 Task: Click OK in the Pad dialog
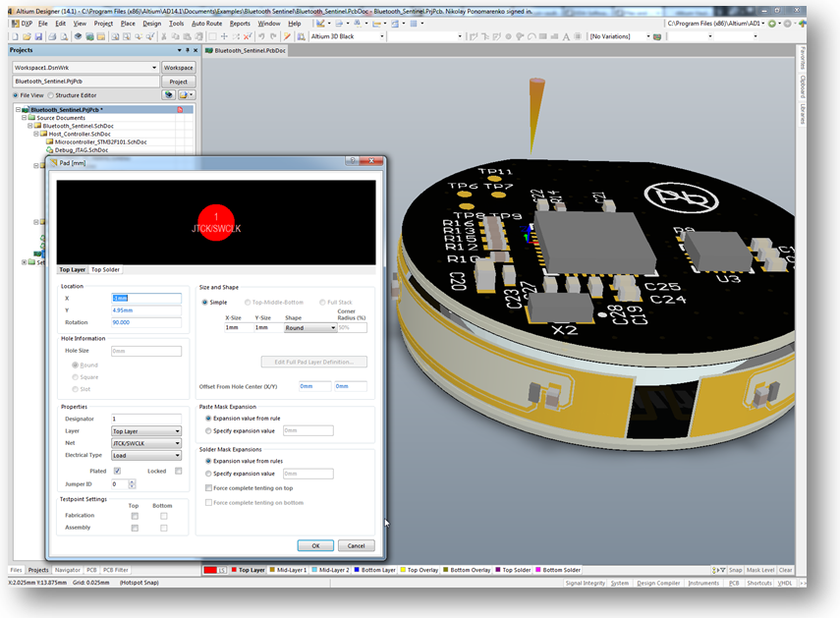coord(315,545)
